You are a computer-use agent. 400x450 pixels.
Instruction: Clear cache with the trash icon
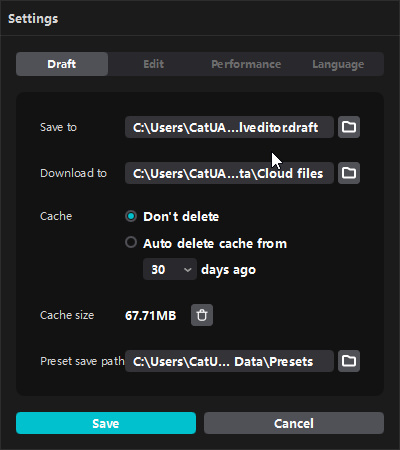point(202,315)
